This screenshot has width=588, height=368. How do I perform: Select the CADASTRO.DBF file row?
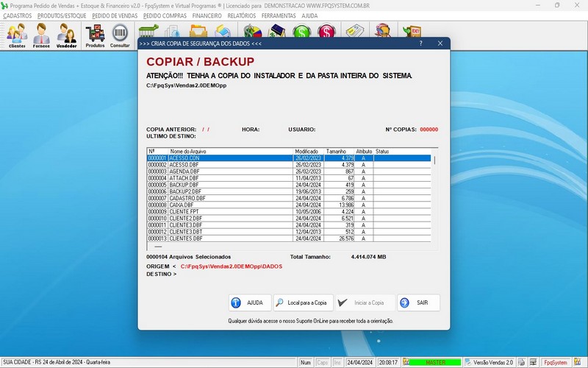point(289,198)
